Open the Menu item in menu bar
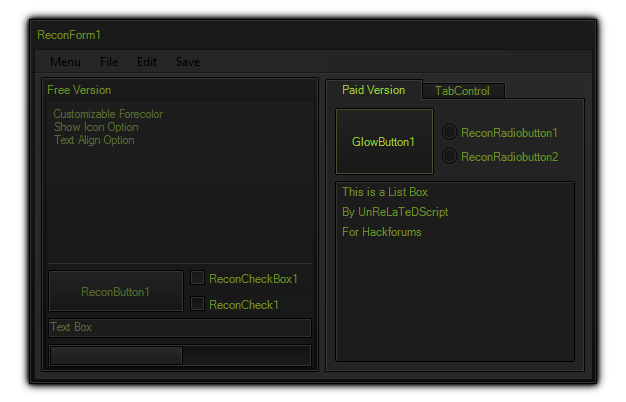The image size is (626, 402). tap(65, 62)
